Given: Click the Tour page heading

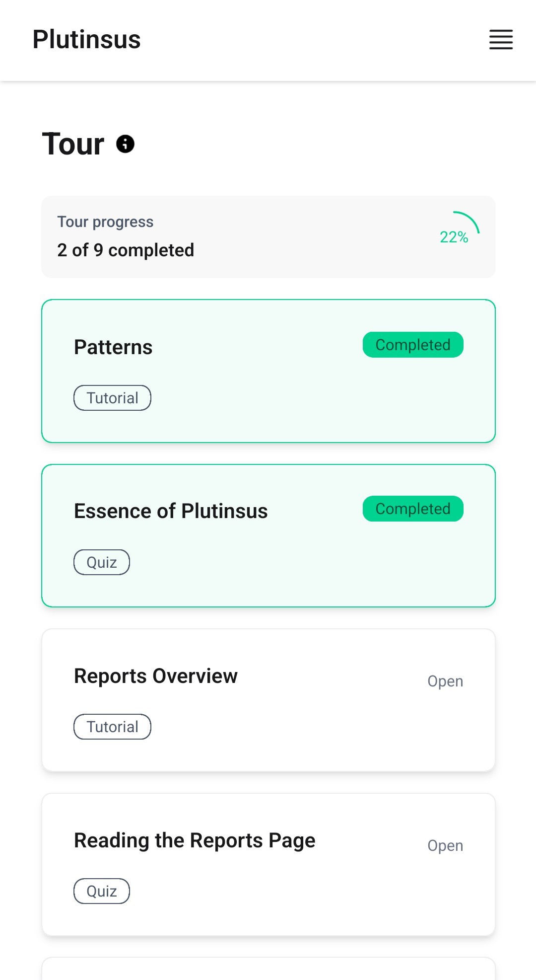Looking at the screenshot, I should pyautogui.click(x=73, y=144).
